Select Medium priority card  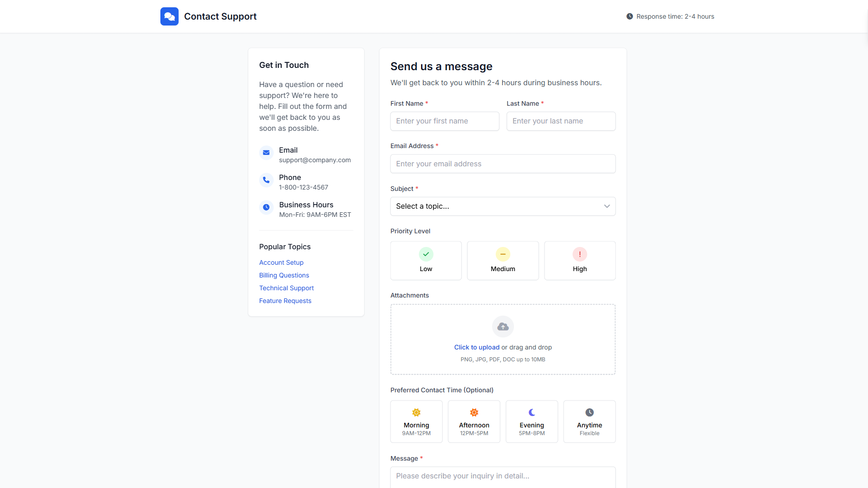click(503, 260)
